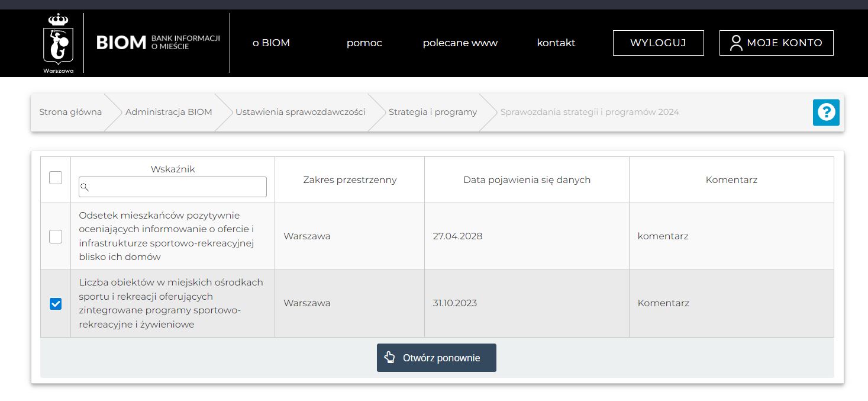This screenshot has height=401, width=868.
Task: Open 'Ustawienia sprawozdawczości' breadcrumb link
Action: 300,112
